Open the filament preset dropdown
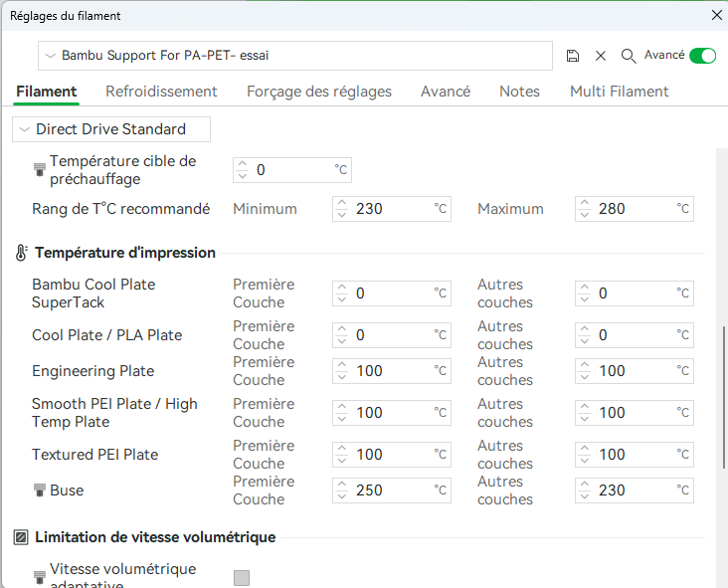The image size is (728, 588). (294, 56)
